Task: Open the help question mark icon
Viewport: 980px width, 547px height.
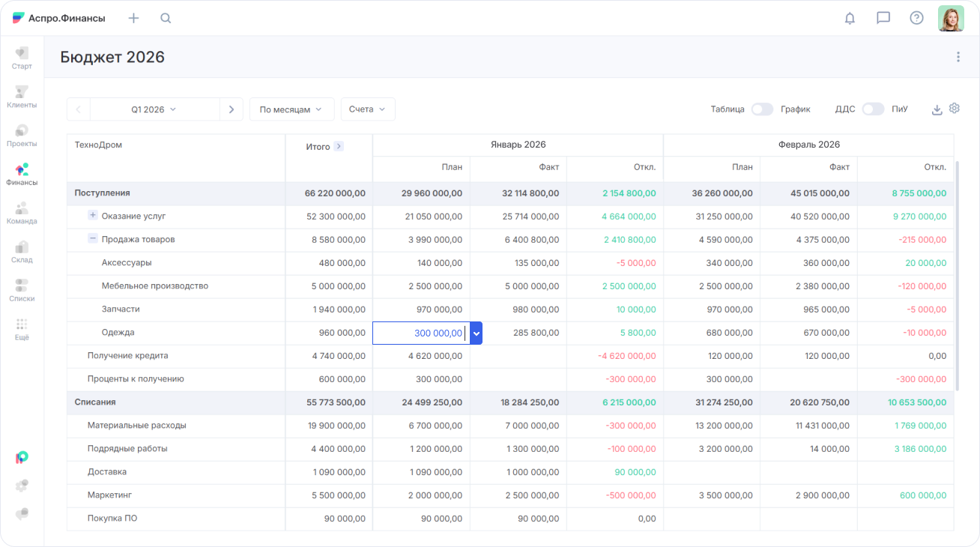Action: click(x=916, y=18)
